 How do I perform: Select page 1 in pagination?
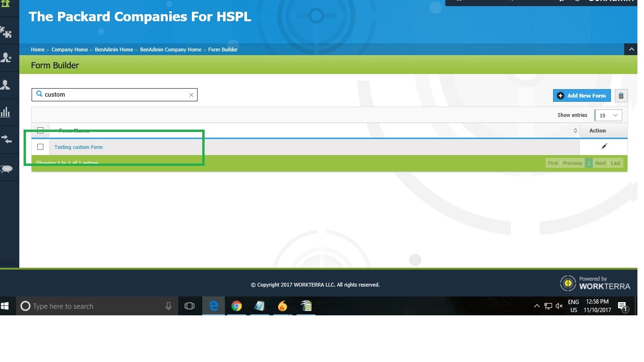589,163
